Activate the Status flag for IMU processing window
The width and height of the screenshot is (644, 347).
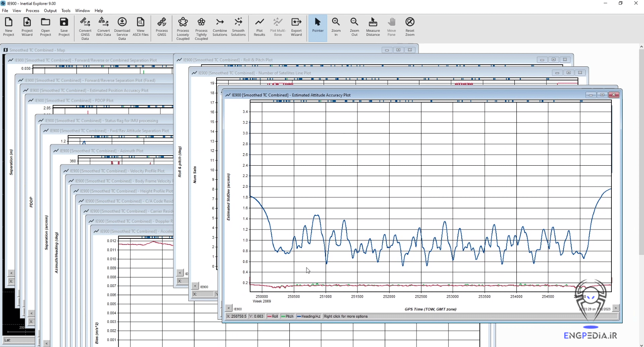point(101,121)
